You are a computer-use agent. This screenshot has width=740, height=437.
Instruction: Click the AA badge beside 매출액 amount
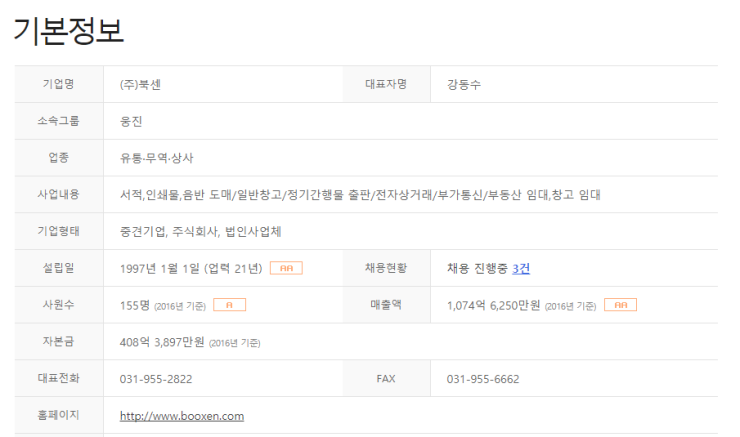[x=620, y=305]
